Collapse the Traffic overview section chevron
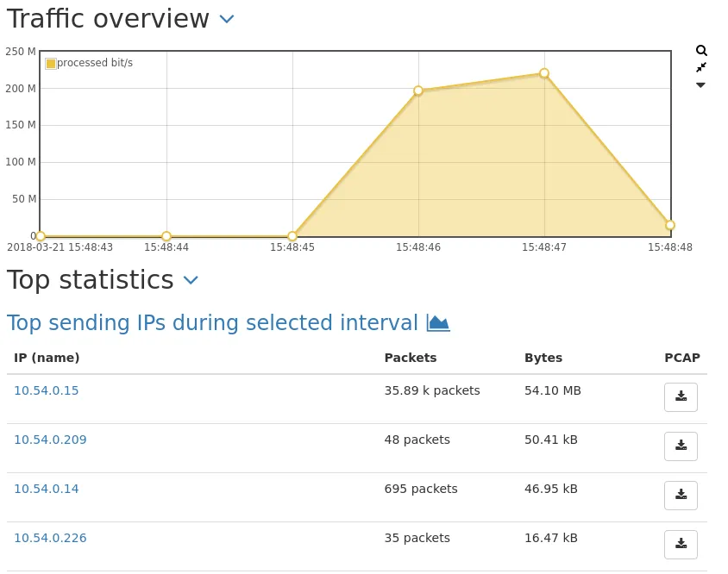This screenshot has width=728, height=574. coord(227,19)
